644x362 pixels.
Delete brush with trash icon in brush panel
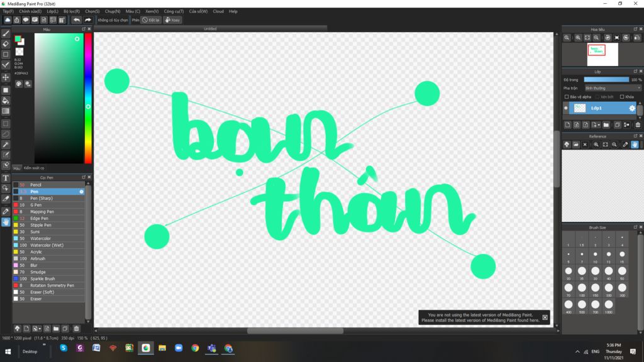point(76,328)
